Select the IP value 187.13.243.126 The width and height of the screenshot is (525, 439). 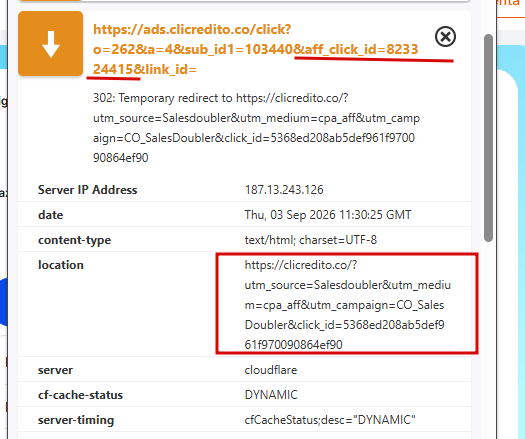284,190
